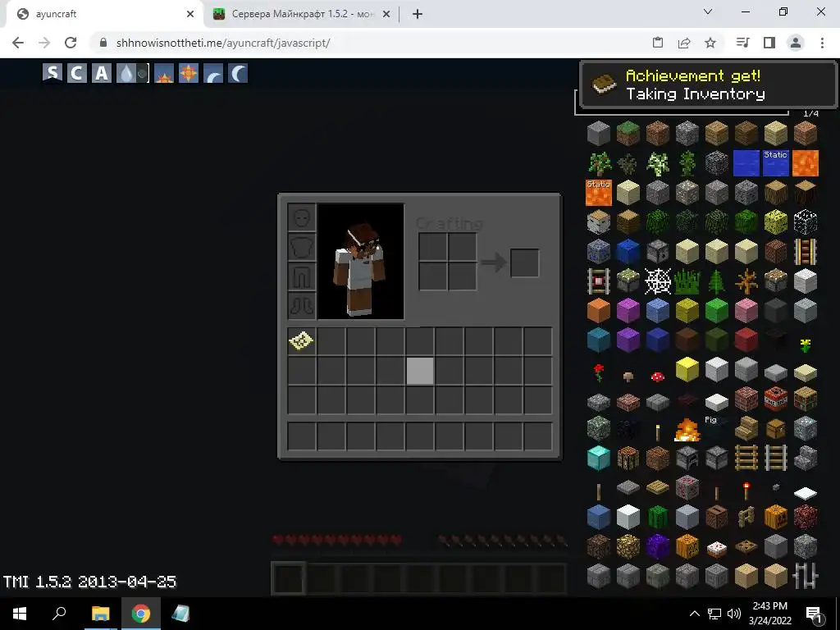The image size is (840, 630).
Task: Select the redstone ore block
Action: 687,487
